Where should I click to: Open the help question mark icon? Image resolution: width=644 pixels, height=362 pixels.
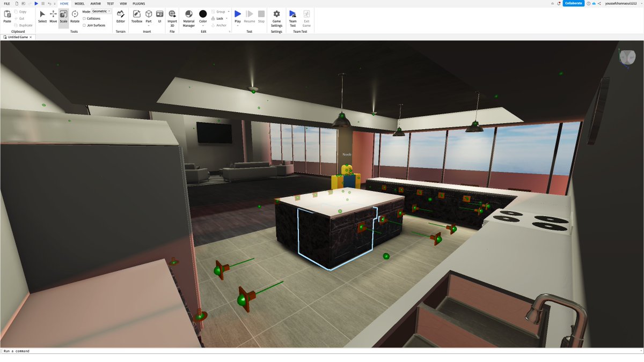pyautogui.click(x=589, y=3)
